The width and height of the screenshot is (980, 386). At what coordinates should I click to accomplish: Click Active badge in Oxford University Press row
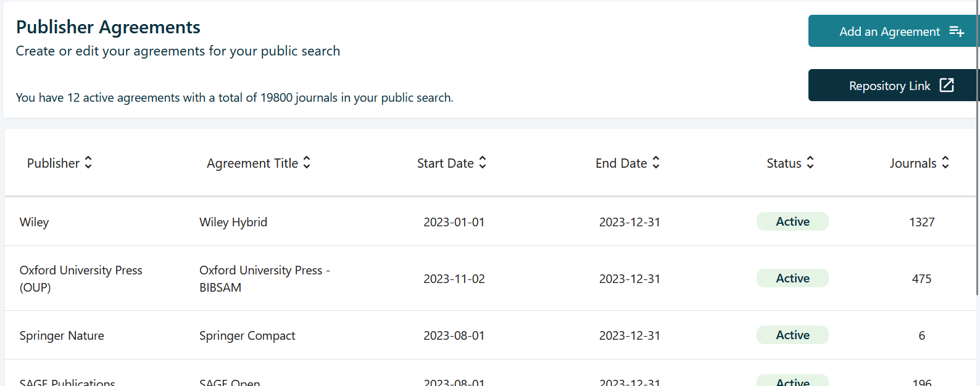(x=792, y=278)
